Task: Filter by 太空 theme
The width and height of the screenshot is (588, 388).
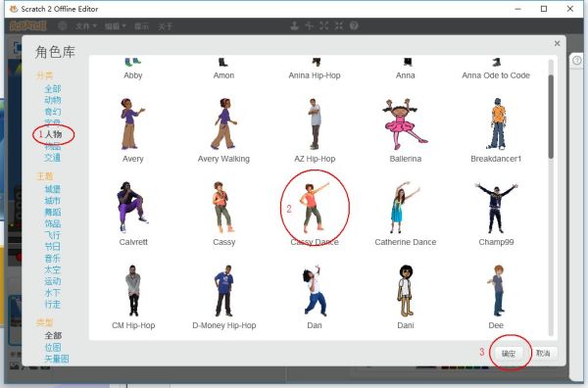Action: click(53, 269)
